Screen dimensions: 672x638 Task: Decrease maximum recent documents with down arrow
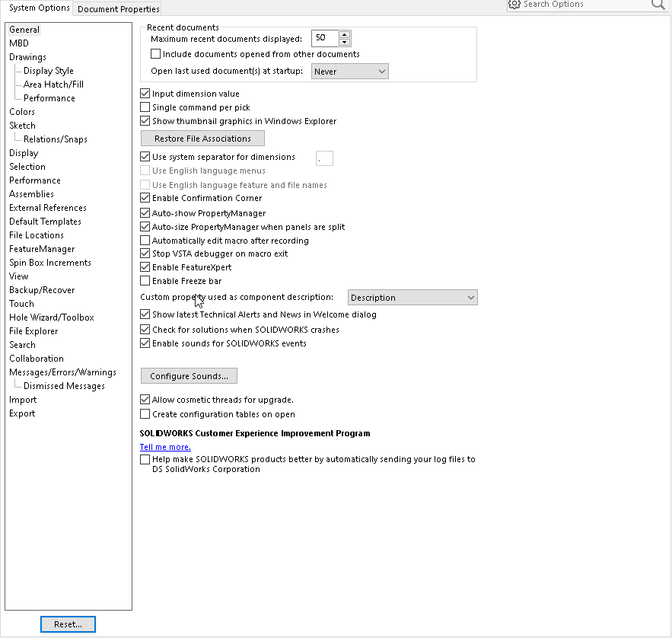pyautogui.click(x=344, y=42)
